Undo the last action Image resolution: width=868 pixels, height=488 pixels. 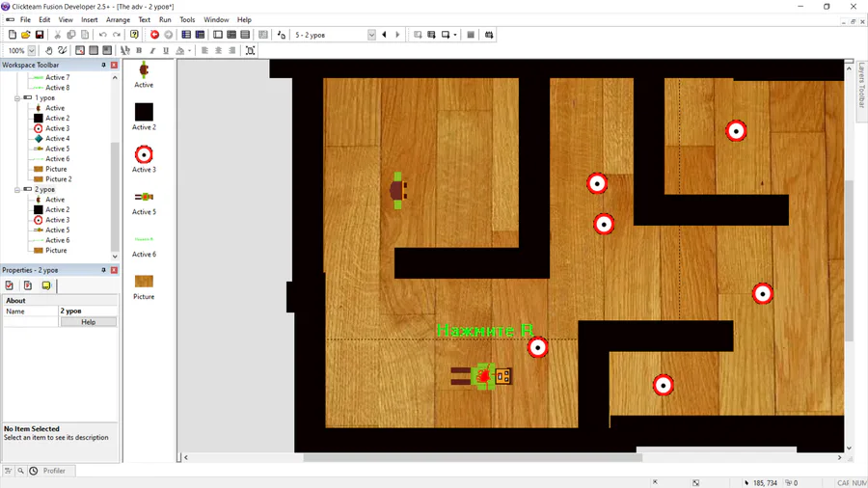coord(102,35)
